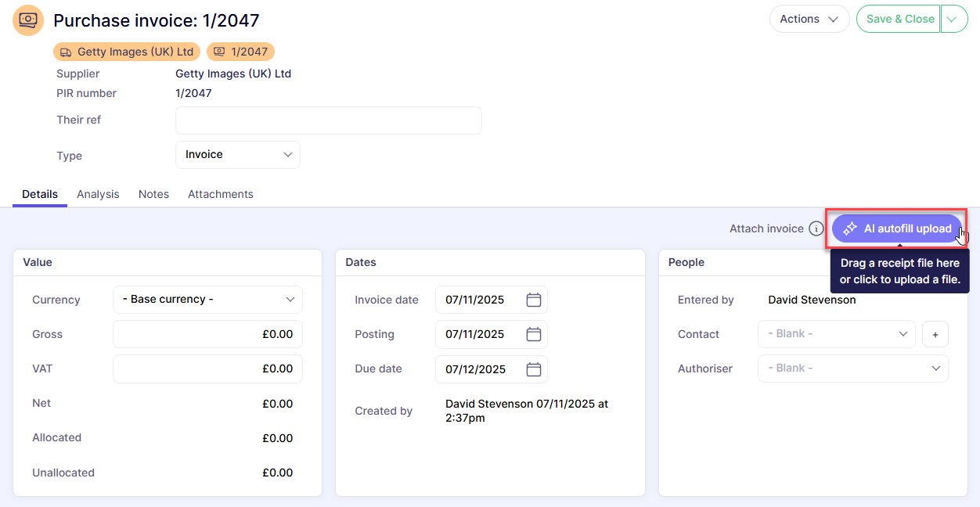
Task: Expand the Save & Close options arrow
Action: tap(953, 19)
